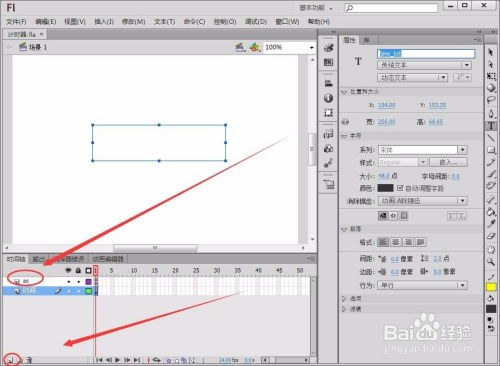Toggle purple outline square of as layer
Screen dimensions: 500x366
click(x=88, y=282)
